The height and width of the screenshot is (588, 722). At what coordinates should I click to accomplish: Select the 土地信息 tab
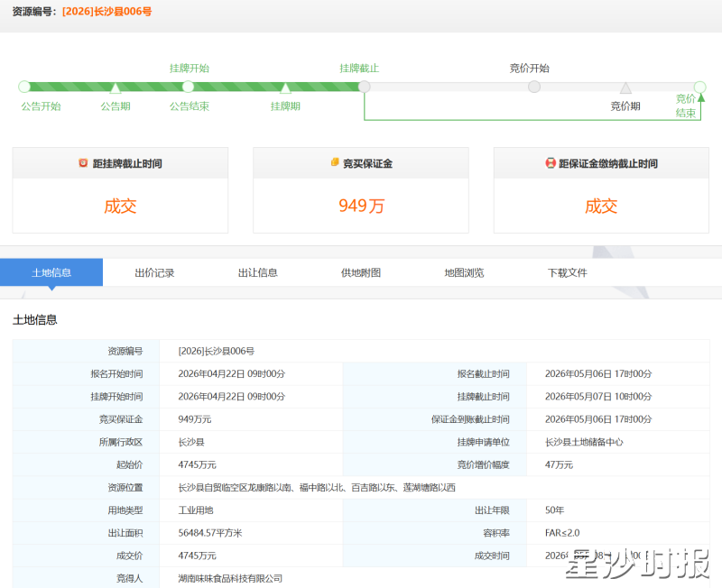(x=51, y=272)
